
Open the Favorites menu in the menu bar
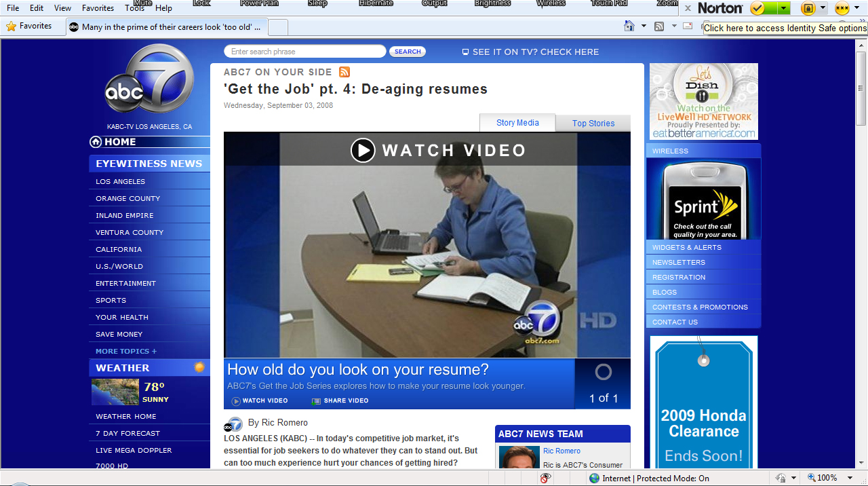(98, 8)
